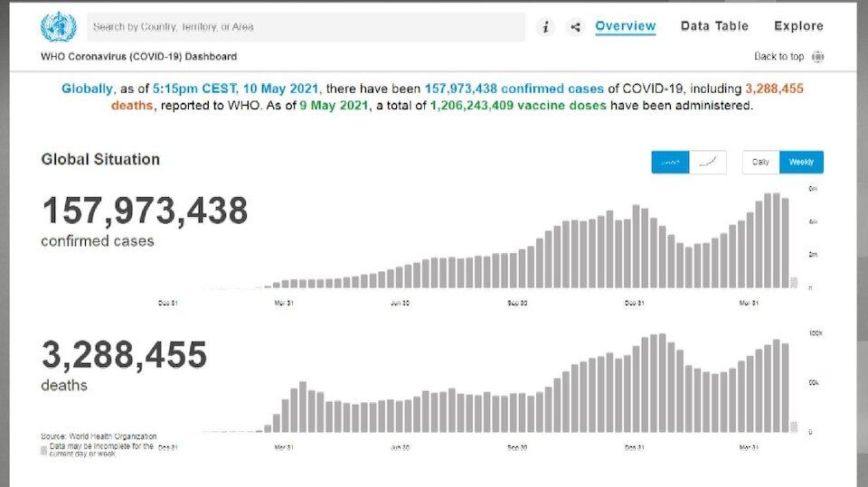
Task: Click the Globally link in summary
Action: pyautogui.click(x=87, y=89)
